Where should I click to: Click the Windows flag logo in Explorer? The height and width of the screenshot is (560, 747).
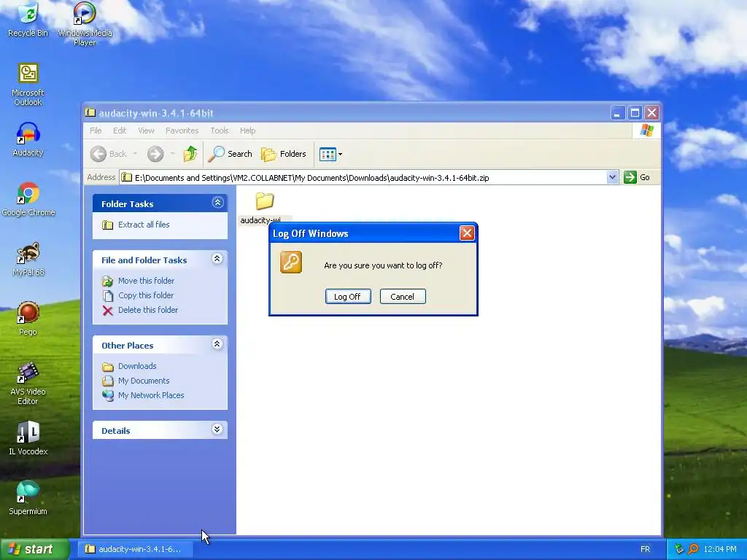(x=646, y=130)
